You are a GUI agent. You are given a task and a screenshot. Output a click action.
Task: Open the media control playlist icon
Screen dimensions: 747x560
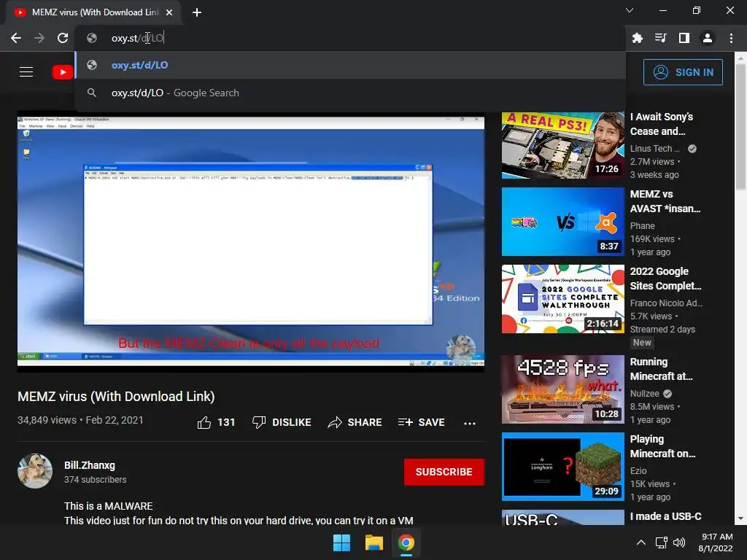pos(660,38)
